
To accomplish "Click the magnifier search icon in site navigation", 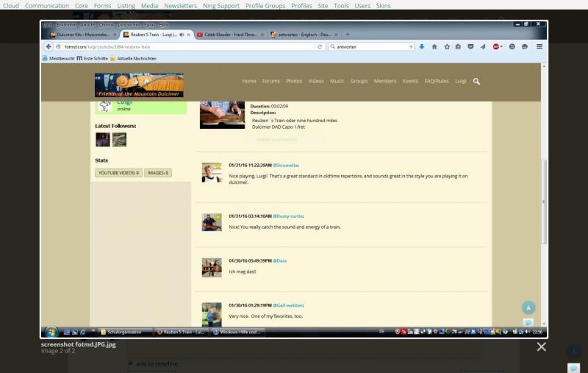I will [x=476, y=82].
